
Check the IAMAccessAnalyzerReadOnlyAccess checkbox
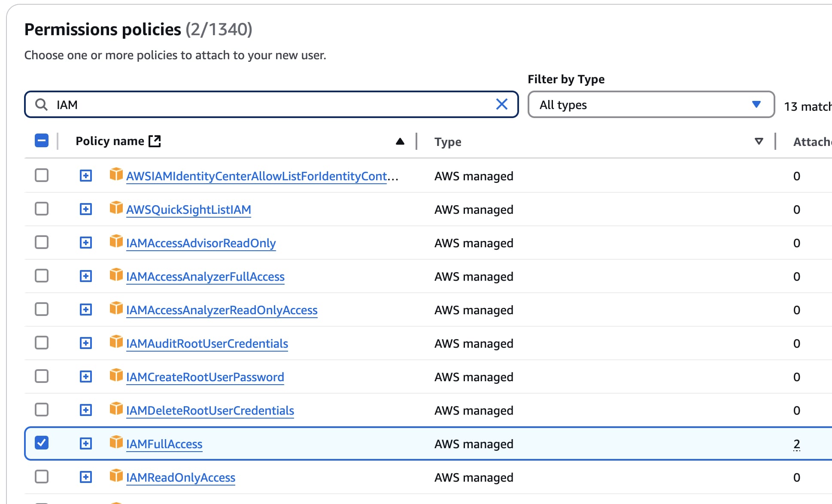(42, 309)
